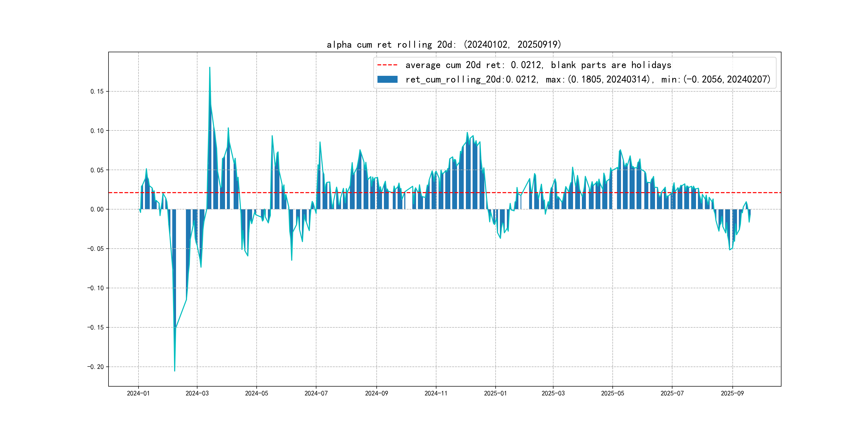Click the -0.10 y-axis tick label
This screenshot has width=868, height=434.
pos(96,288)
